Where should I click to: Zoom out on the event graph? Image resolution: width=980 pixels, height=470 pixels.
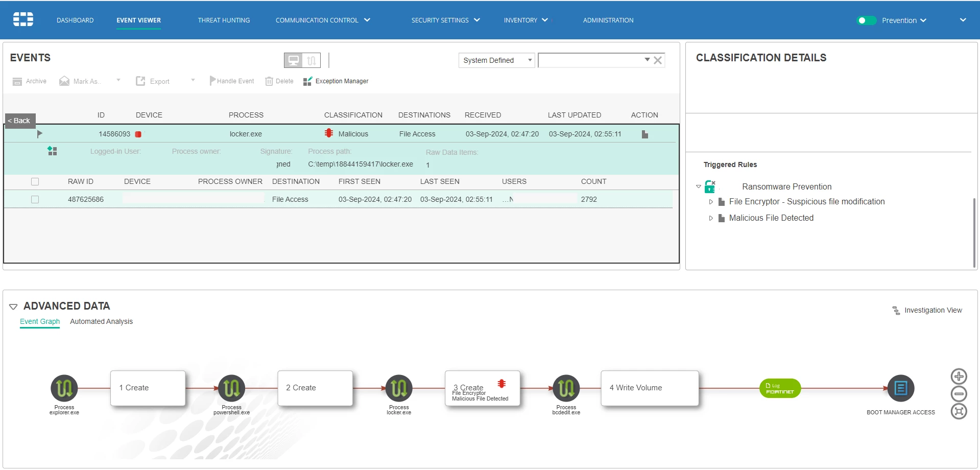[959, 394]
